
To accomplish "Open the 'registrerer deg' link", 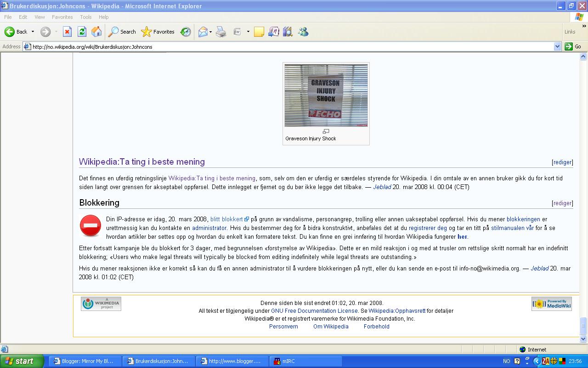I will 428,228.
